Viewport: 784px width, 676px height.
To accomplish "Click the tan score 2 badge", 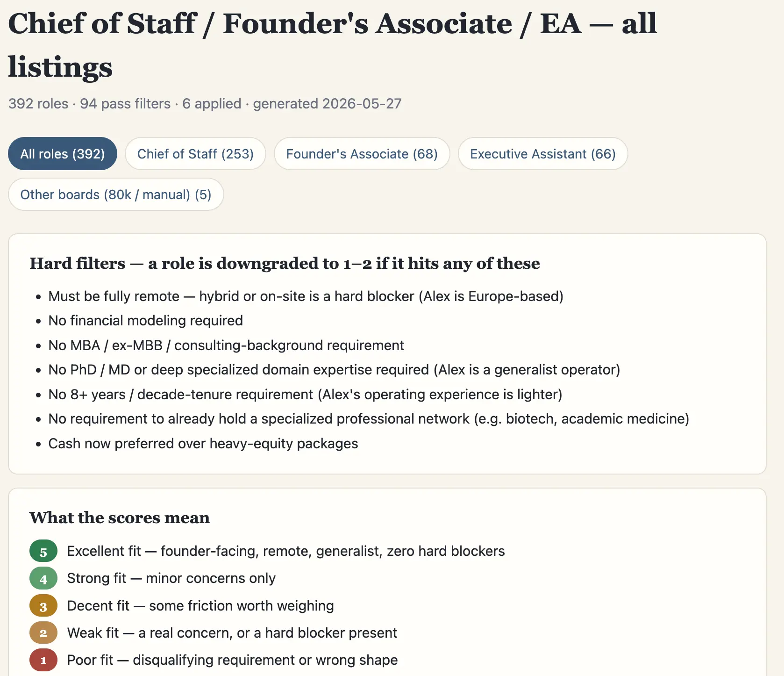I will (43, 633).
